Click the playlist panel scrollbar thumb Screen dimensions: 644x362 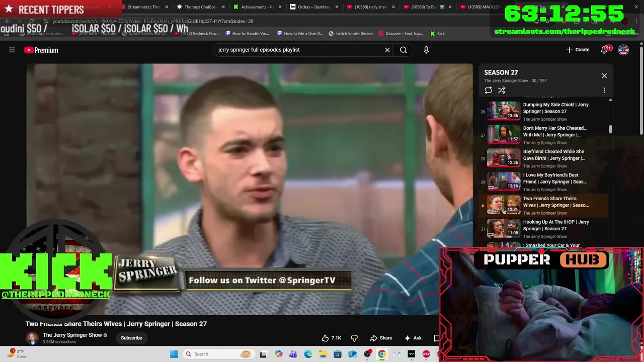pos(610,129)
